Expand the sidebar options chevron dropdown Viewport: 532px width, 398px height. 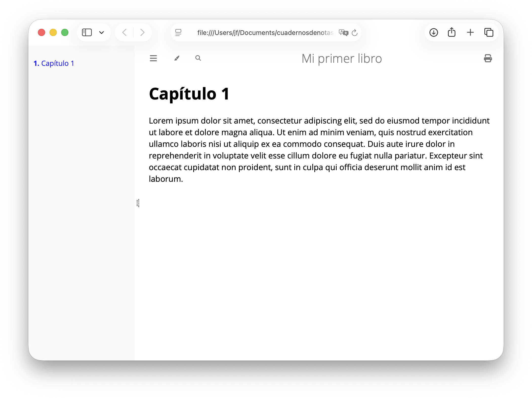101,32
